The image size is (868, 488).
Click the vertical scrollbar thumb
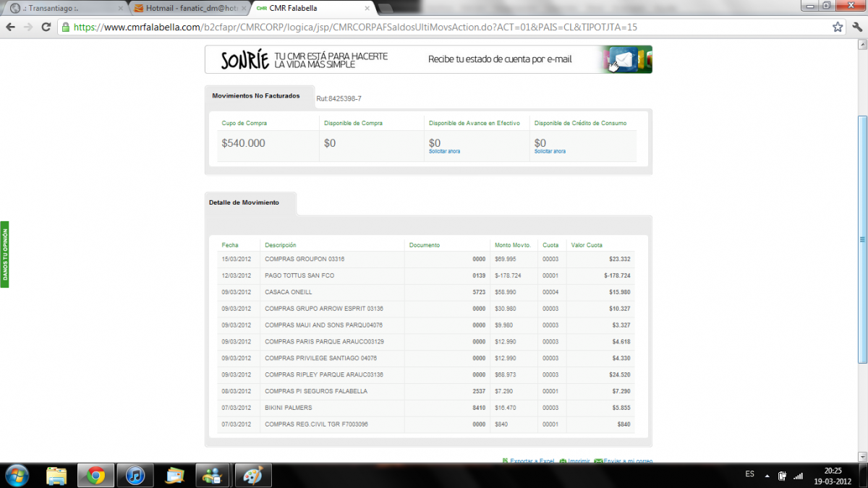point(862,239)
